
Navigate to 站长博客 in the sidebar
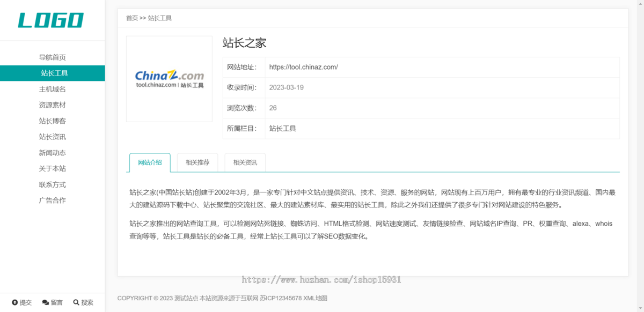[52, 121]
